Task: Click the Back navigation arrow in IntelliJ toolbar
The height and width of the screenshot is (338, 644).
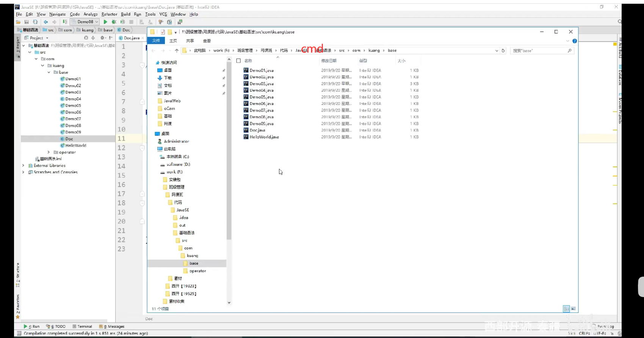Action: coord(46,22)
